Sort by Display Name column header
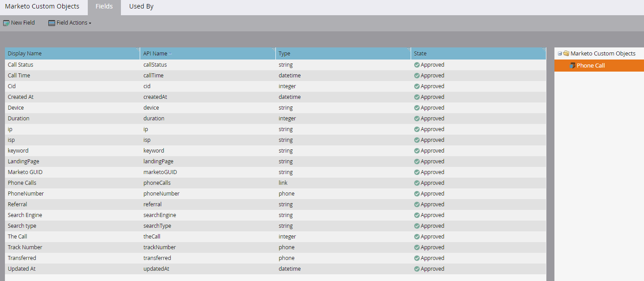Image resolution: width=644 pixels, height=281 pixels. pos(25,53)
